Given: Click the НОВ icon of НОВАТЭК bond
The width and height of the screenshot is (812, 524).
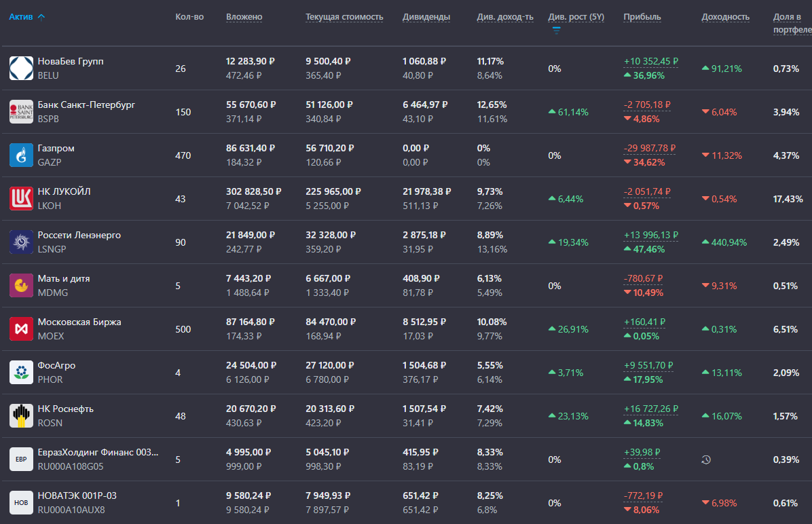Looking at the screenshot, I should tap(21, 503).
